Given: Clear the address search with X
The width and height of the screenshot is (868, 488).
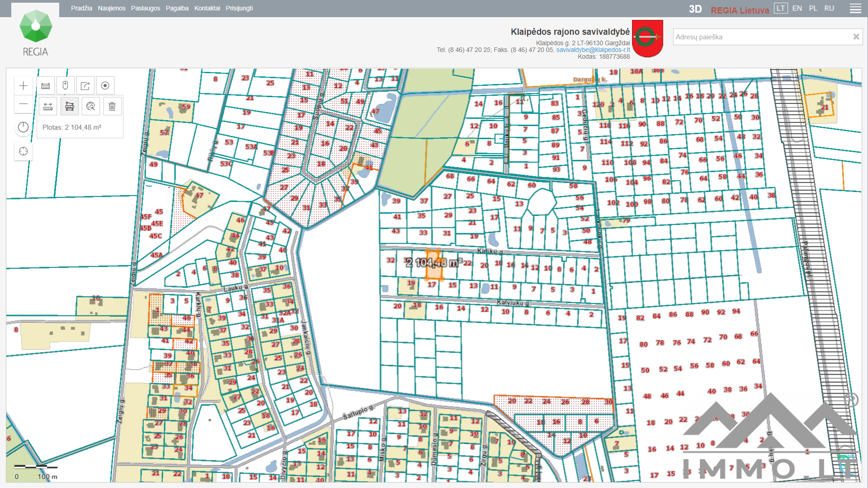Looking at the screenshot, I should [x=856, y=37].
